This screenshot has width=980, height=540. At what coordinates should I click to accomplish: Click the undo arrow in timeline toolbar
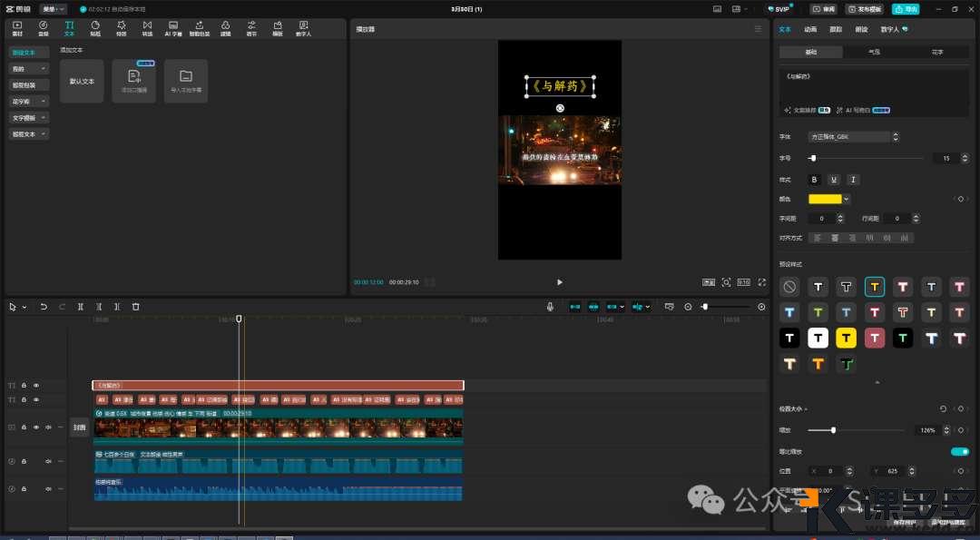coord(44,307)
